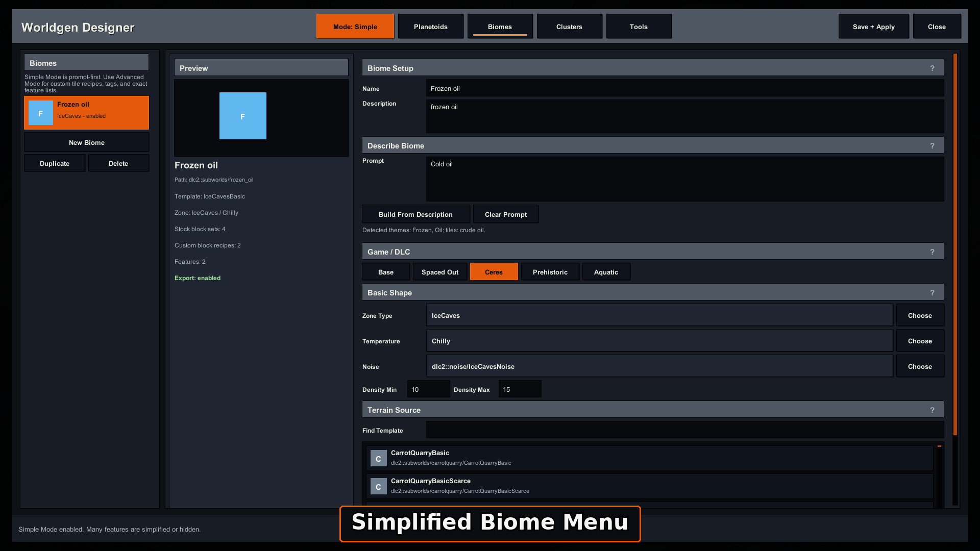Duplicate the selected biome
This screenshot has height=551, width=980.
point(55,163)
